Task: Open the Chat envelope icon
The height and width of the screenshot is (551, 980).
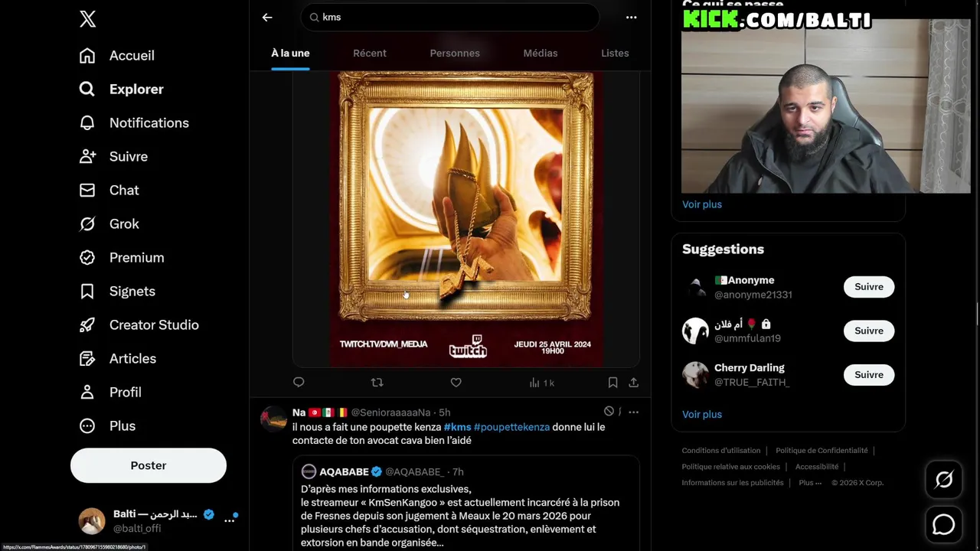Action: point(87,191)
